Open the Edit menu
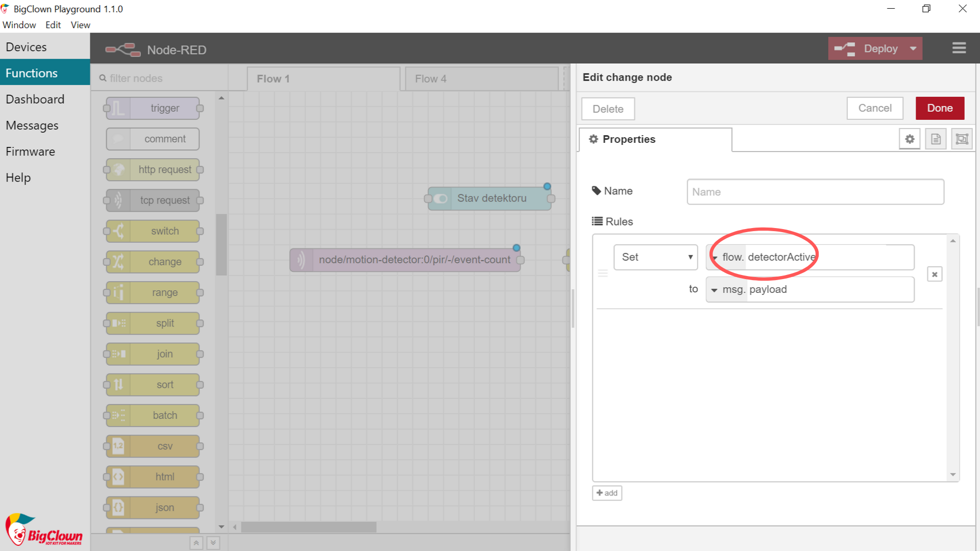Screen dimensions: 980x551 click(53, 25)
